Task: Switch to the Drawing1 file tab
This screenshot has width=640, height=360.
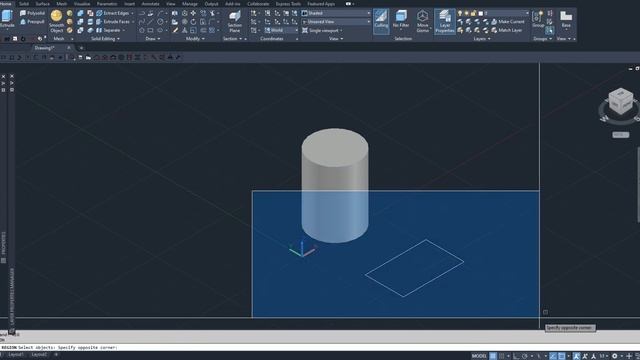Action: pyautogui.click(x=44, y=48)
